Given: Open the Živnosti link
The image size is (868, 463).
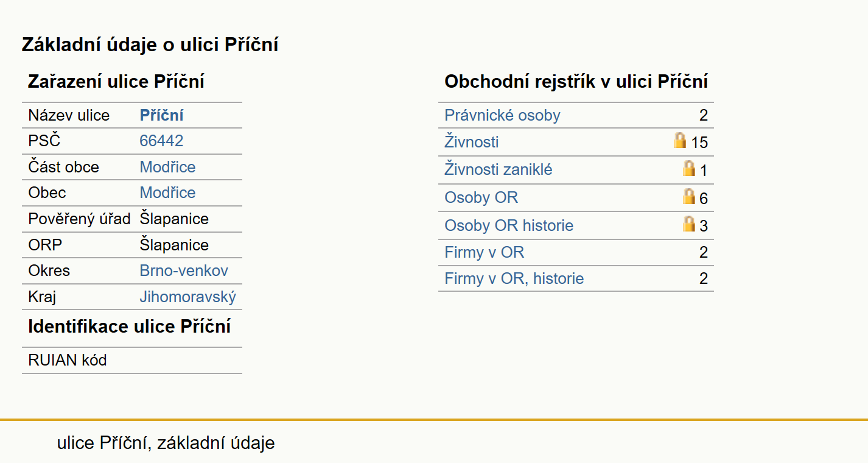Looking at the screenshot, I should tap(472, 142).
